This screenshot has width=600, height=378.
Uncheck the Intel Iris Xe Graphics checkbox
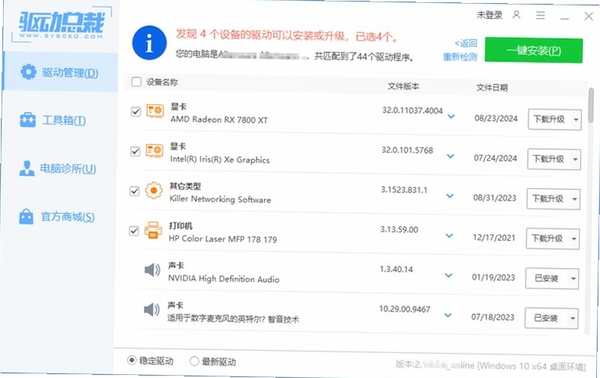[x=135, y=152]
